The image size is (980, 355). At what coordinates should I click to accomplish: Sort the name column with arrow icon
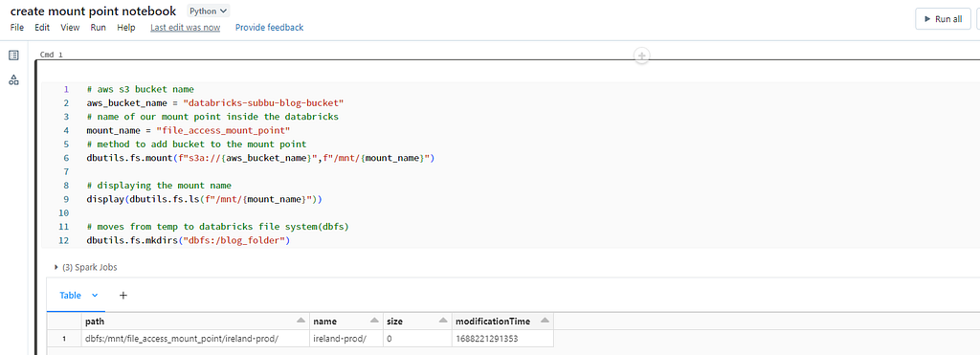tap(374, 321)
